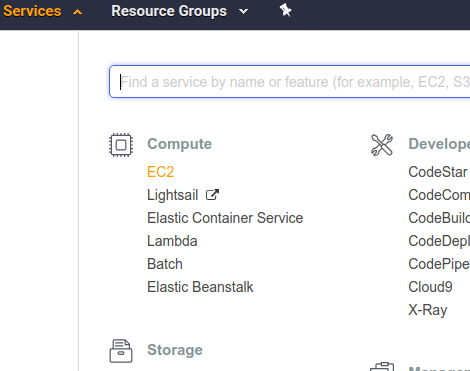Click the pin shortcuts icon in top bar
Image resolution: width=470 pixels, height=371 pixels.
click(x=285, y=10)
